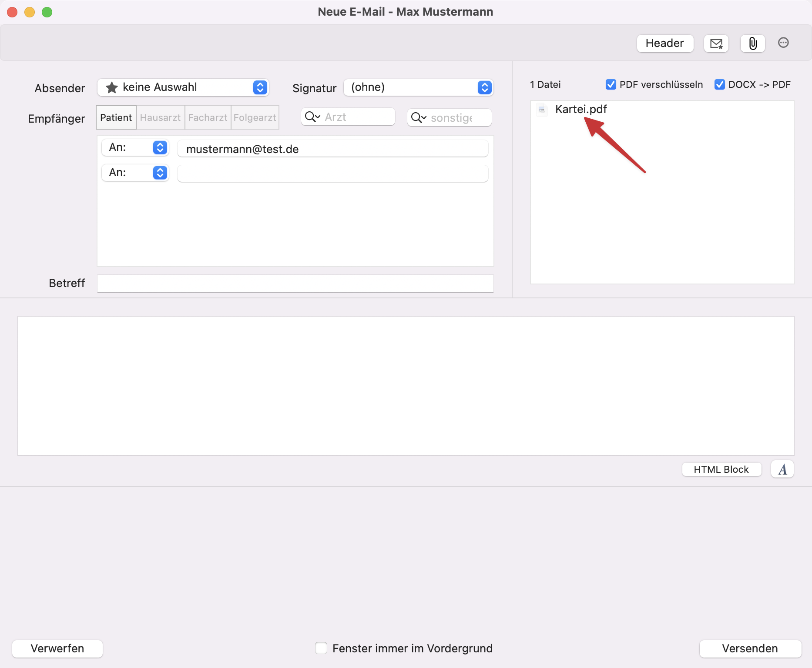
Task: Click the paperclip attachment icon
Action: click(x=753, y=43)
